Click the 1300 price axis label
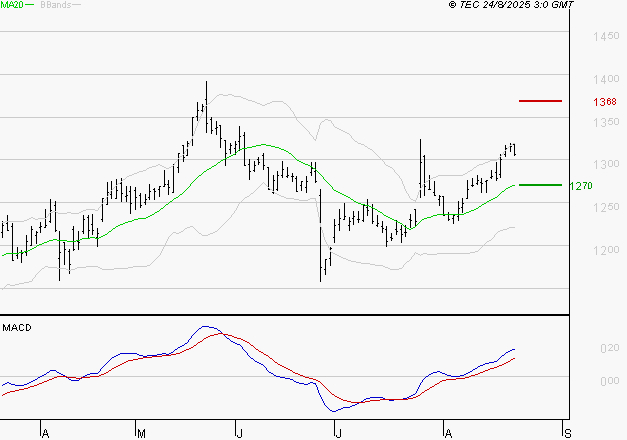Screen dimensions: 627x440 [x=606, y=164]
